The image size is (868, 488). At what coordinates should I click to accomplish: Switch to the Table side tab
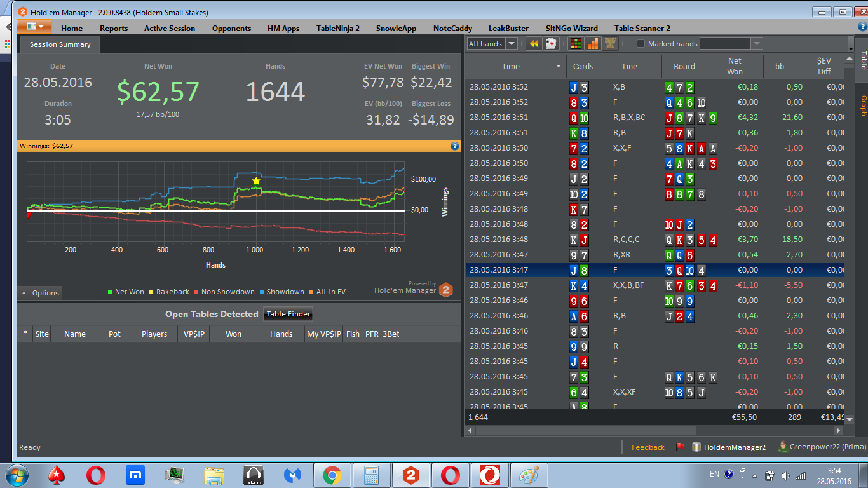862,60
